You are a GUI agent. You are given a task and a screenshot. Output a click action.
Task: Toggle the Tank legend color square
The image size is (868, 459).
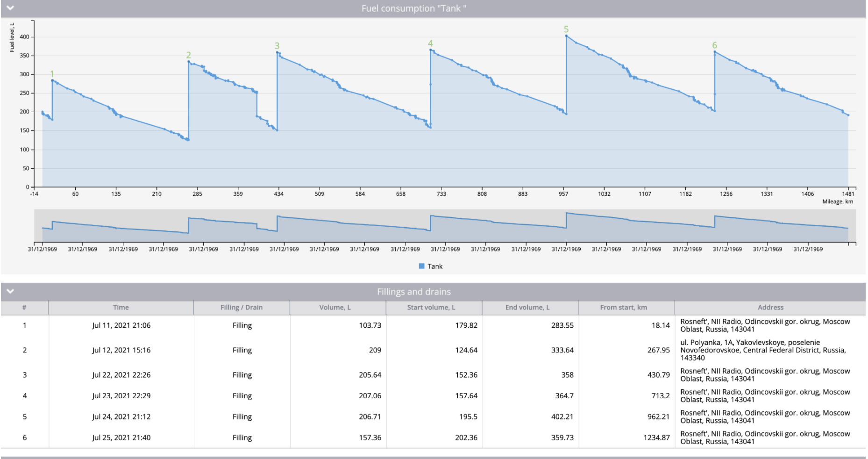click(x=421, y=266)
